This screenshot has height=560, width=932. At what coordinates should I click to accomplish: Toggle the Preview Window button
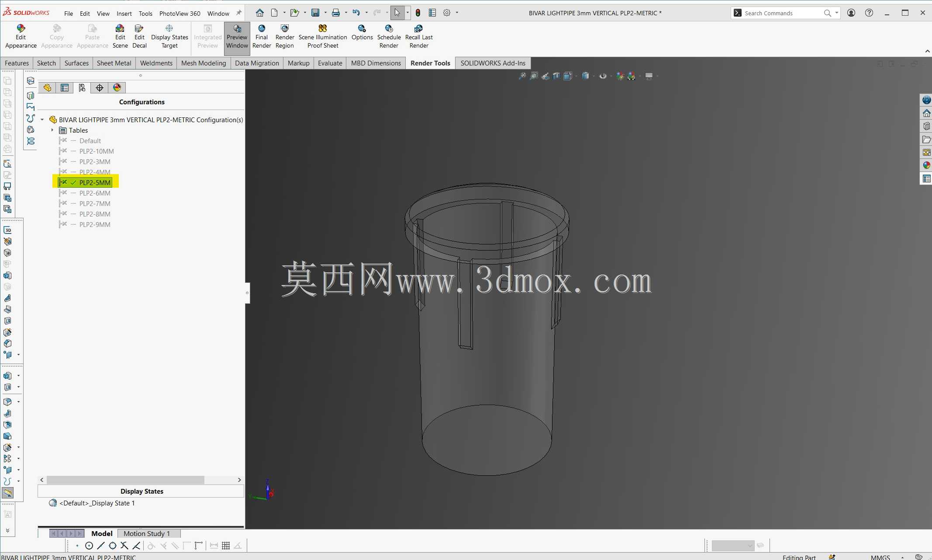click(x=237, y=38)
